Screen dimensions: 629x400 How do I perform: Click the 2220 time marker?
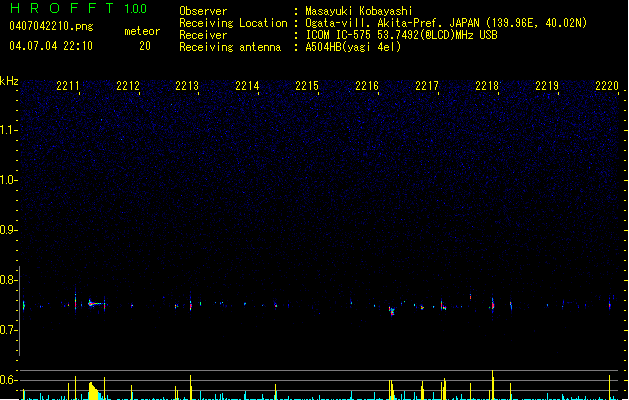click(x=607, y=86)
